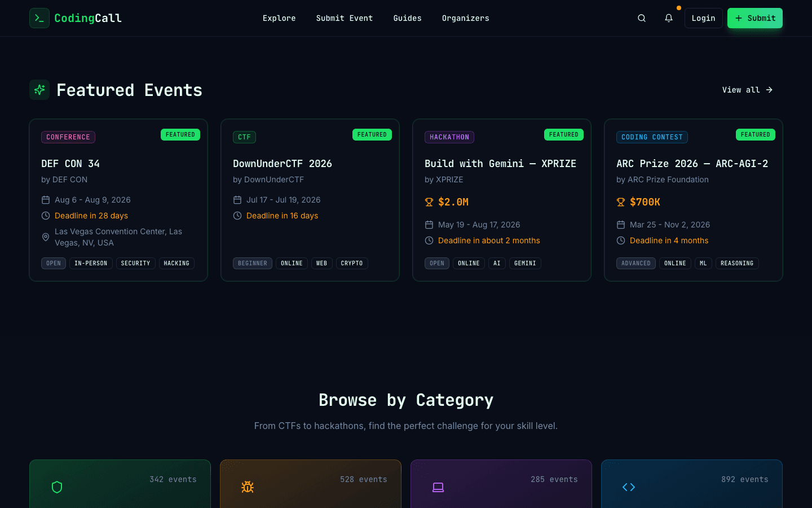Click the IN-PERSON tag

pyautogui.click(x=91, y=264)
